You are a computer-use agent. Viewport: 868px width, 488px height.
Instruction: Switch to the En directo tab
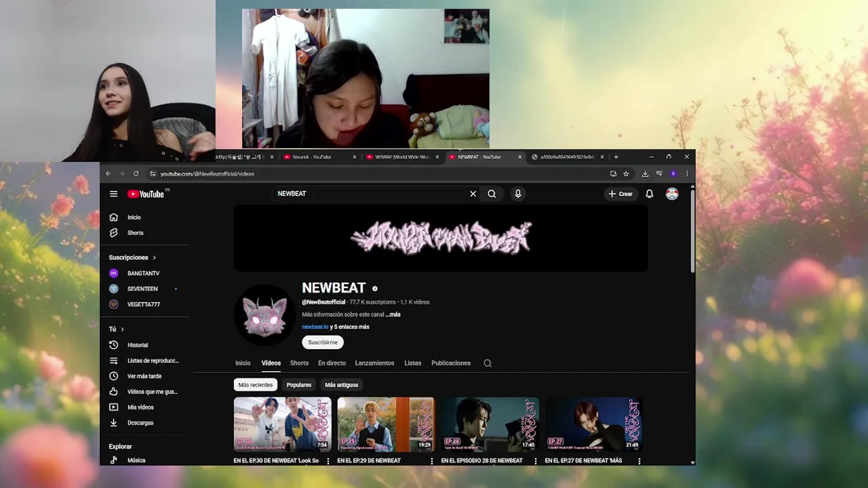click(332, 363)
